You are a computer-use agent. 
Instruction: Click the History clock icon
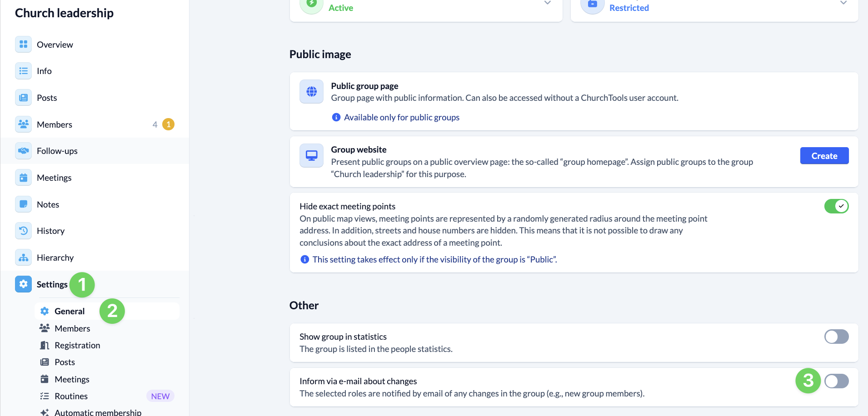click(x=23, y=231)
